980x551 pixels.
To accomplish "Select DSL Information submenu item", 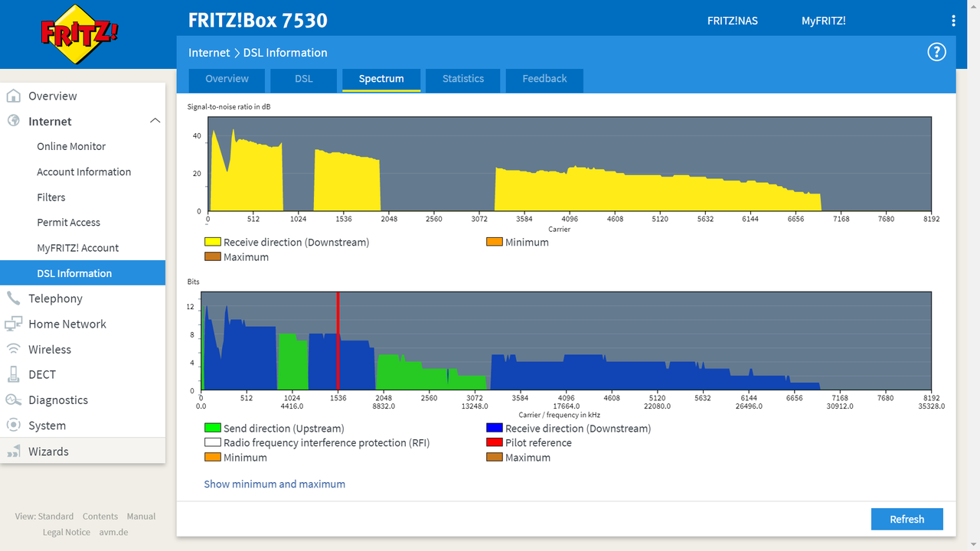I will coord(83,273).
